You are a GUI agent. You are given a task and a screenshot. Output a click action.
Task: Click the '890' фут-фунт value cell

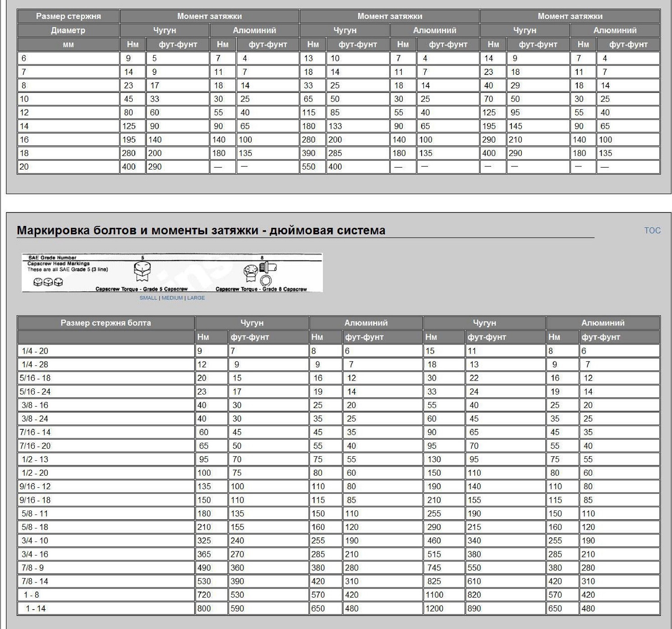pyautogui.click(x=506, y=608)
